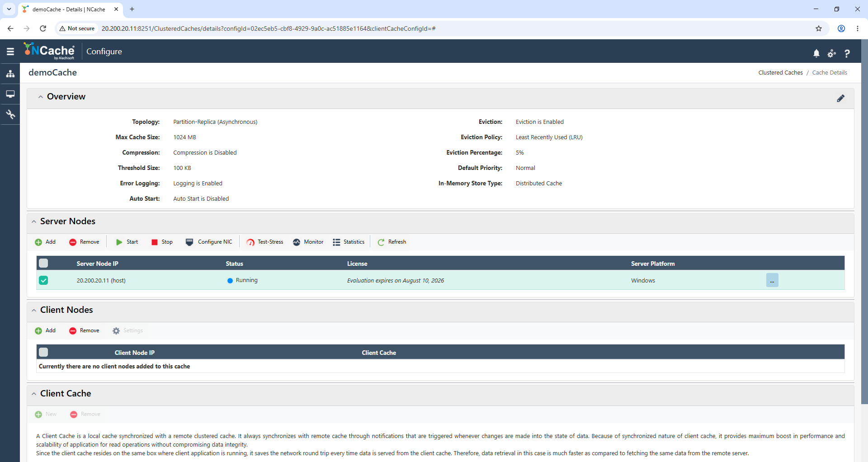Collapse the Client Cache section
Image resolution: width=868 pixels, height=462 pixels.
(34, 394)
